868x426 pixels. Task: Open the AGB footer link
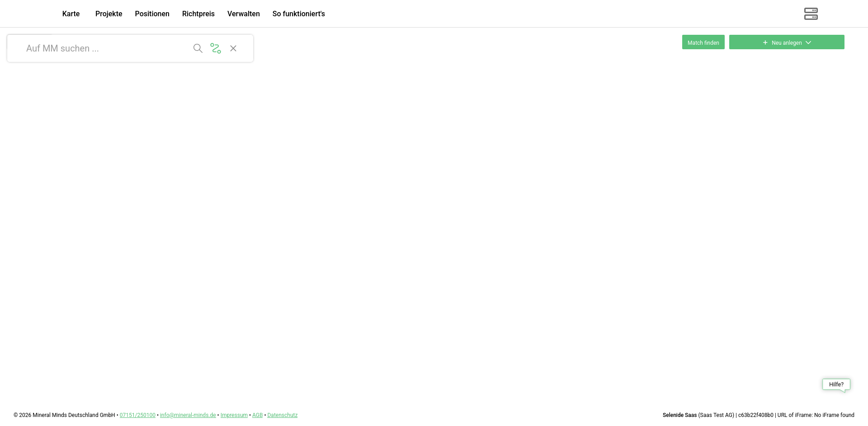pos(257,415)
